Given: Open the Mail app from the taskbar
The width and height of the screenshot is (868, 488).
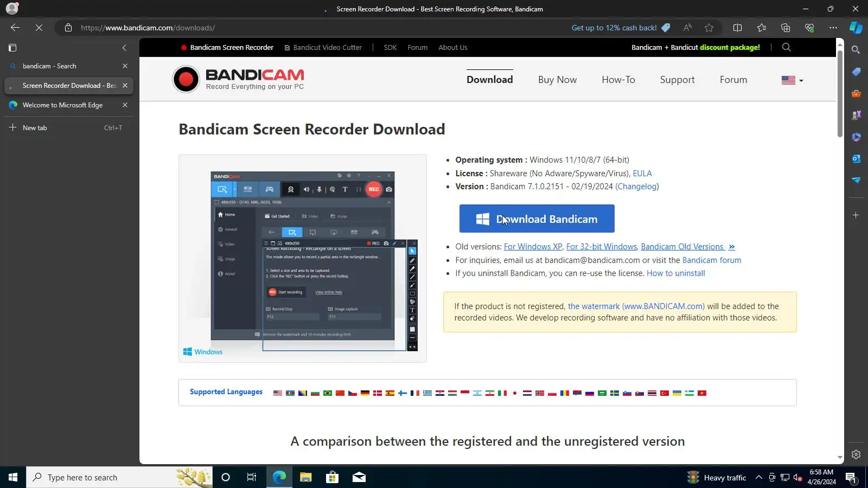Looking at the screenshot, I should (x=359, y=477).
